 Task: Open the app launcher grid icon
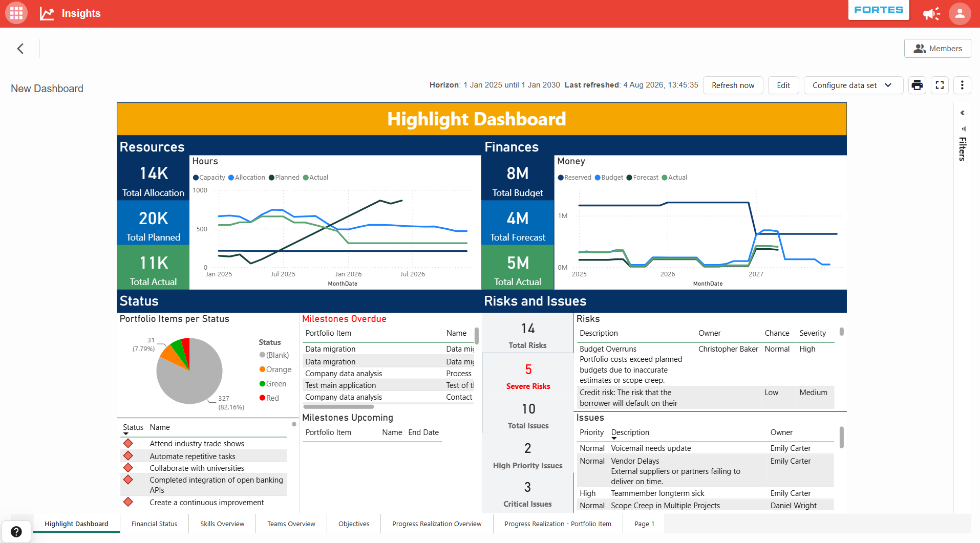16,13
